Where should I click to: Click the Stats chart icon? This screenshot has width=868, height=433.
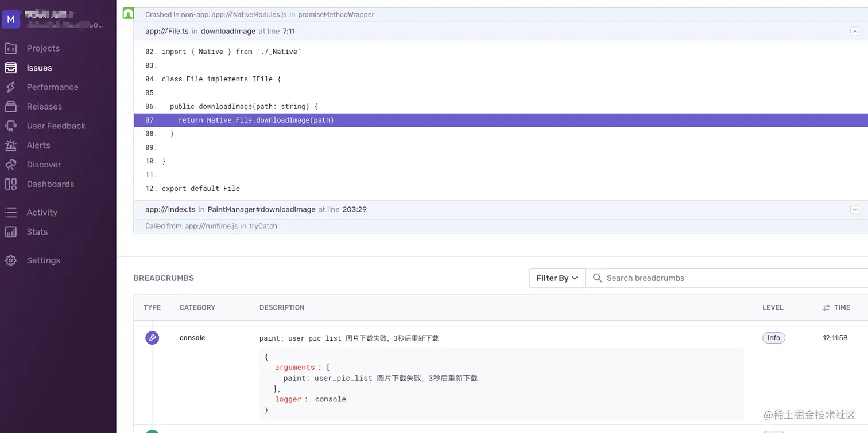(11, 232)
